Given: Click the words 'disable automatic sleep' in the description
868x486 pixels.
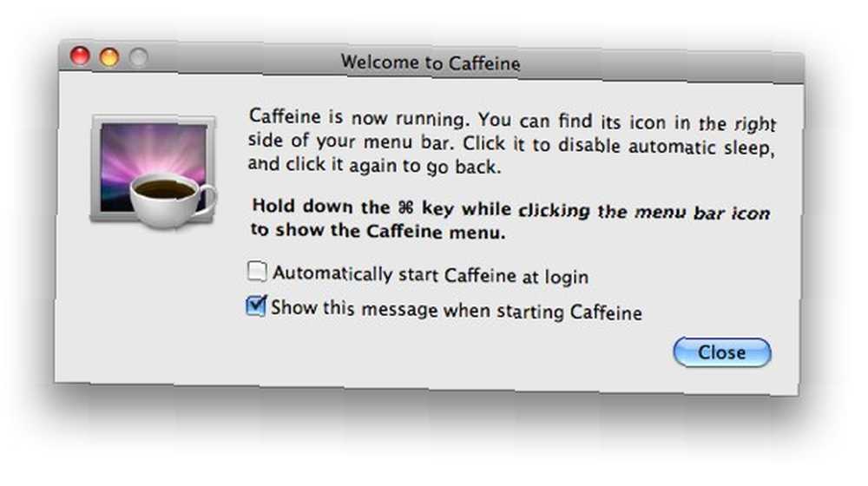Looking at the screenshot, I should (665, 147).
